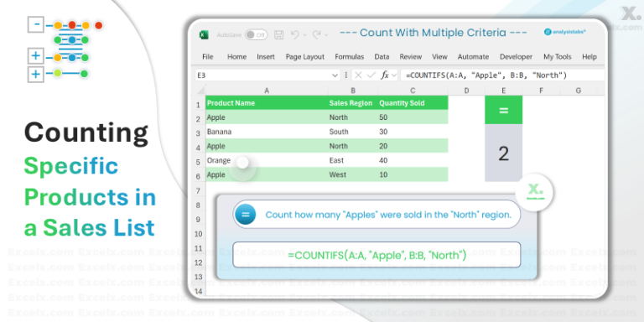Open the Automate tab
The width and height of the screenshot is (644, 322).
pos(473,57)
